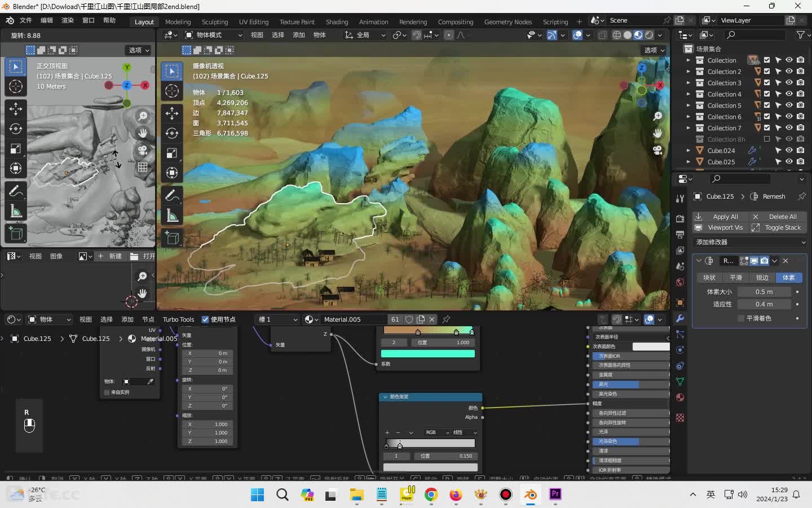This screenshot has height=508, width=812.
Task: Enable the 平滑着色 checkbox
Action: [x=741, y=318]
